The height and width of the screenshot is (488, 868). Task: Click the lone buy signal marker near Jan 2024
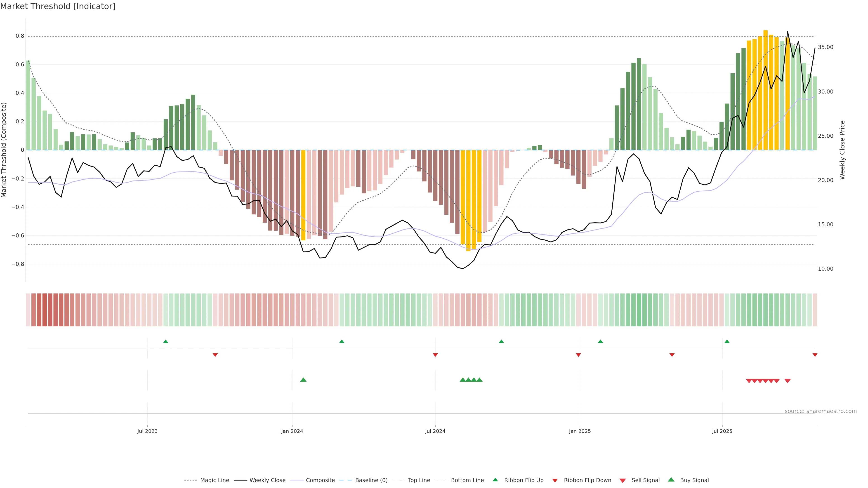pos(303,380)
